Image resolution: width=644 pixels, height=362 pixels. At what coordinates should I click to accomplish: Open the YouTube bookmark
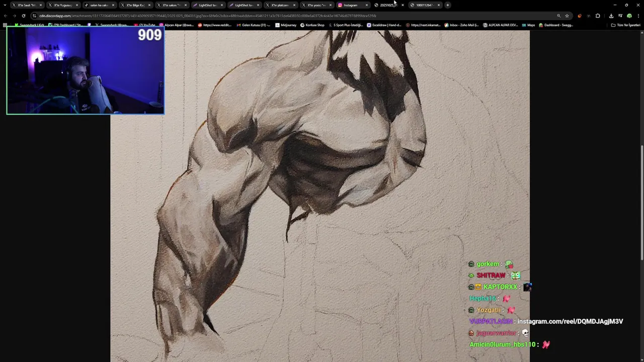click(145, 25)
